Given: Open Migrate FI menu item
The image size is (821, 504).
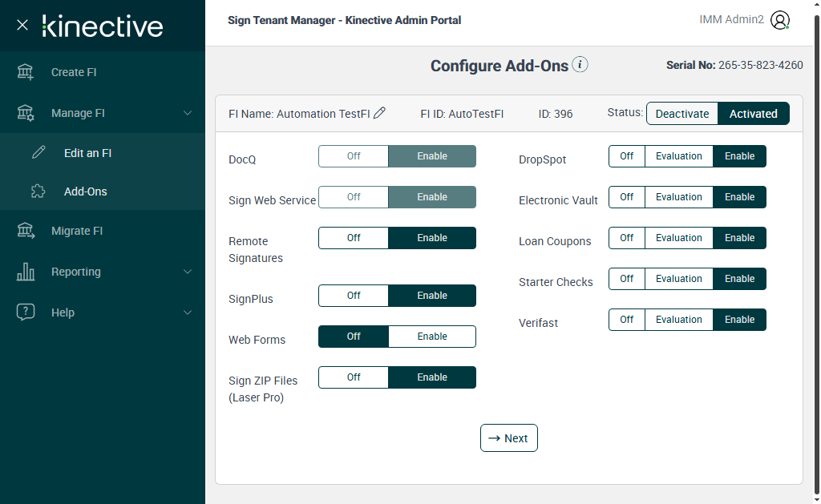Looking at the screenshot, I should (103, 231).
